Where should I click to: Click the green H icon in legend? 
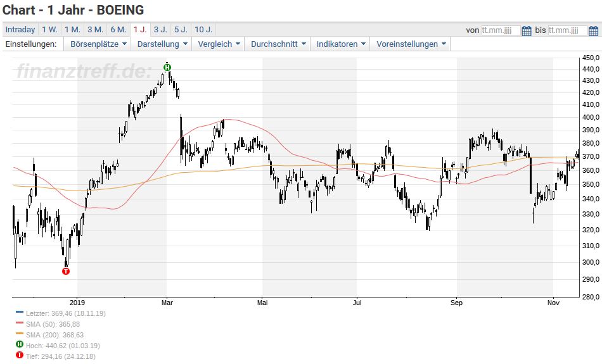tap(20, 344)
